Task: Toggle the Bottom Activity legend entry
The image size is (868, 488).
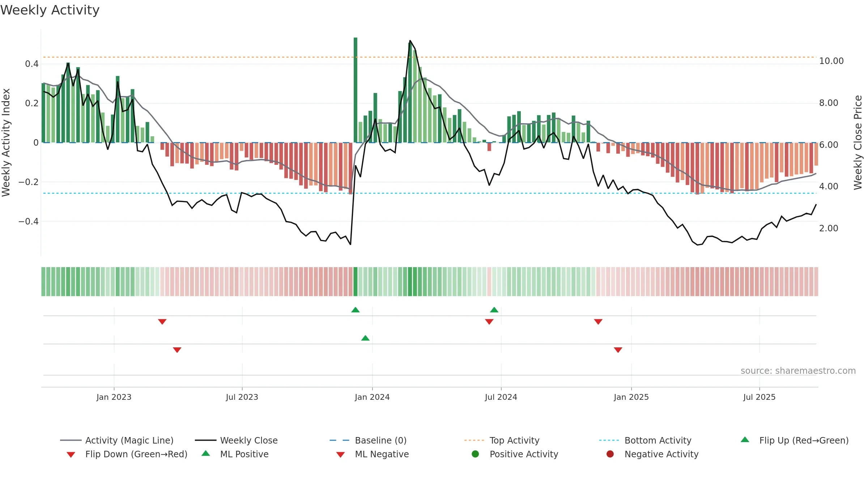Action: 645,440
